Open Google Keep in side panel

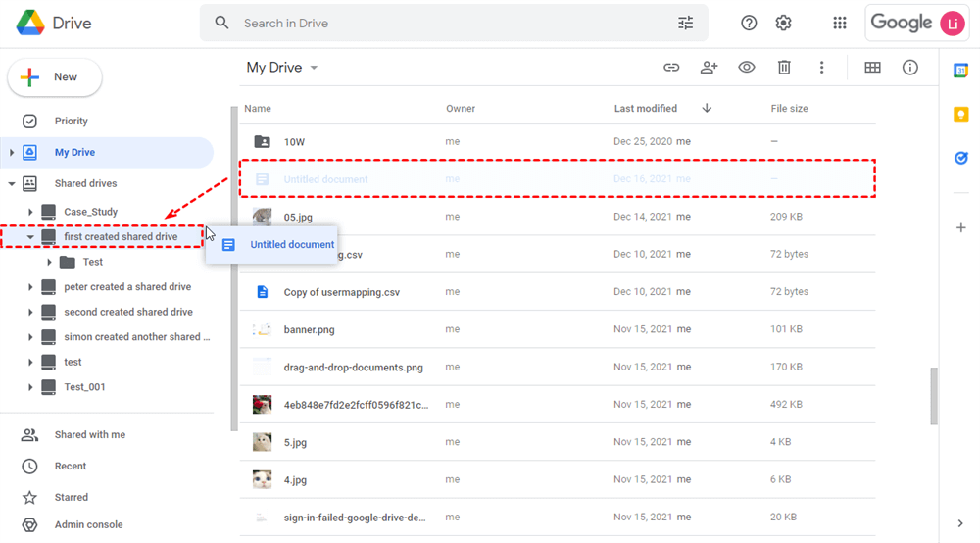[x=960, y=115]
